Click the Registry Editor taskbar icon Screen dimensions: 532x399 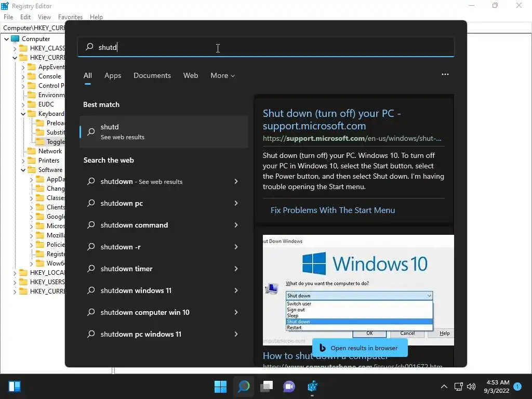coord(312,387)
